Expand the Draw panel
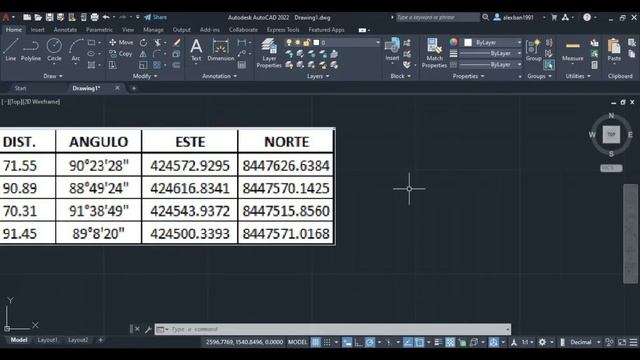 click(53, 76)
